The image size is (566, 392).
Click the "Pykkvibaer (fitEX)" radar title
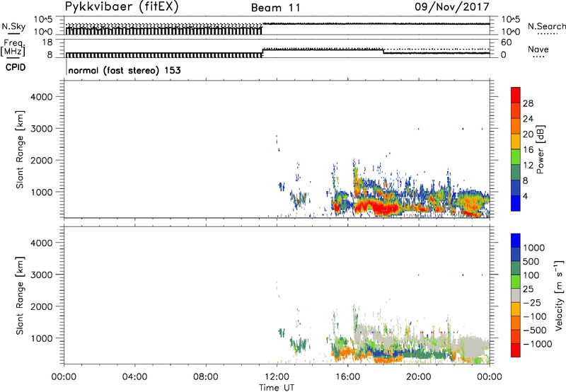click(x=122, y=7)
